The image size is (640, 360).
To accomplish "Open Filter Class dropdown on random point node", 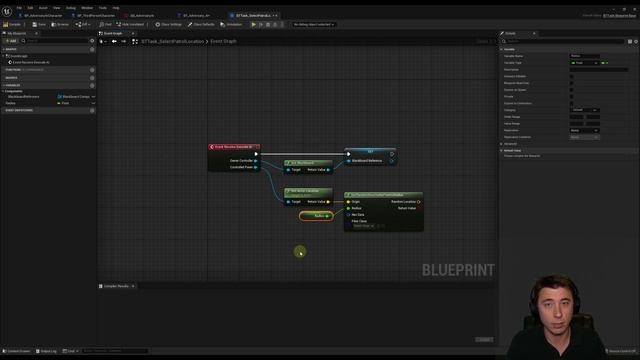I will click(363, 226).
